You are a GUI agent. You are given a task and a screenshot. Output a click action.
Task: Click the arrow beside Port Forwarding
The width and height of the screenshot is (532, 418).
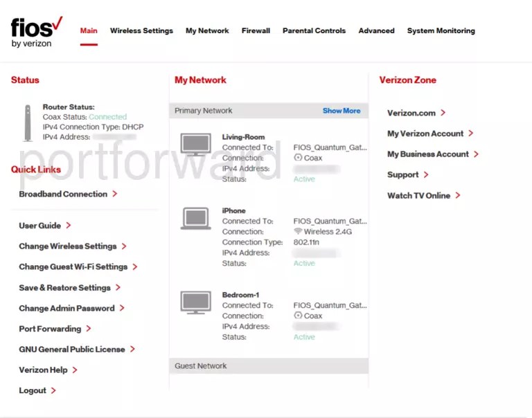[89, 329]
